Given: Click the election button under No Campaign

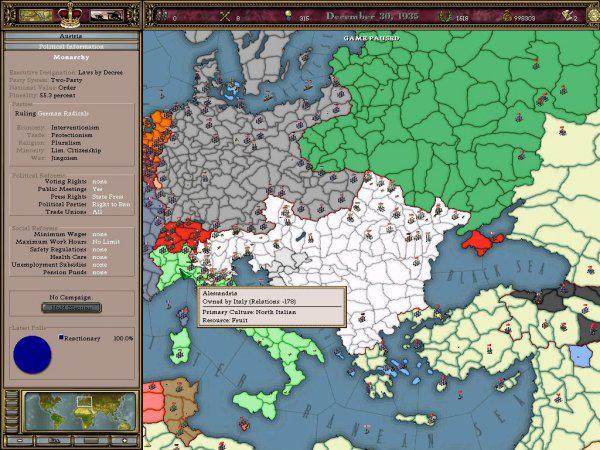Looking at the screenshot, I should (x=72, y=308).
